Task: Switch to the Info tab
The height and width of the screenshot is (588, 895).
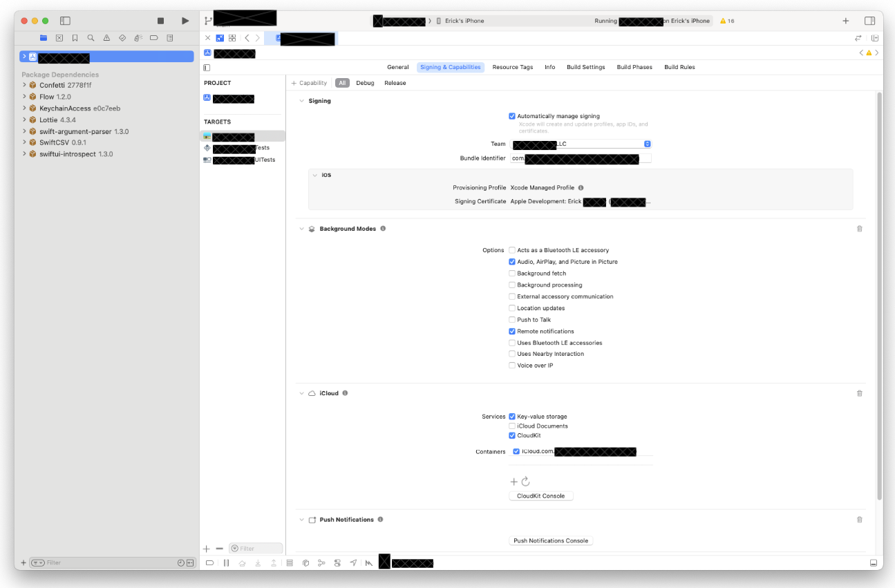Action: (x=549, y=68)
